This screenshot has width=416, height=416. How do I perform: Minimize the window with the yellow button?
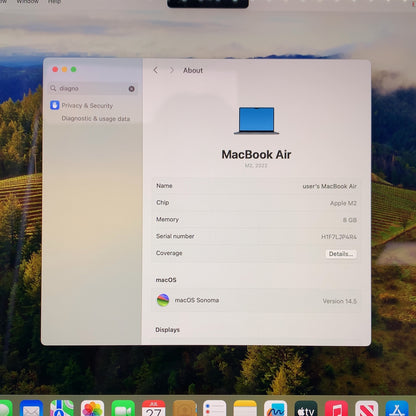[x=64, y=69]
